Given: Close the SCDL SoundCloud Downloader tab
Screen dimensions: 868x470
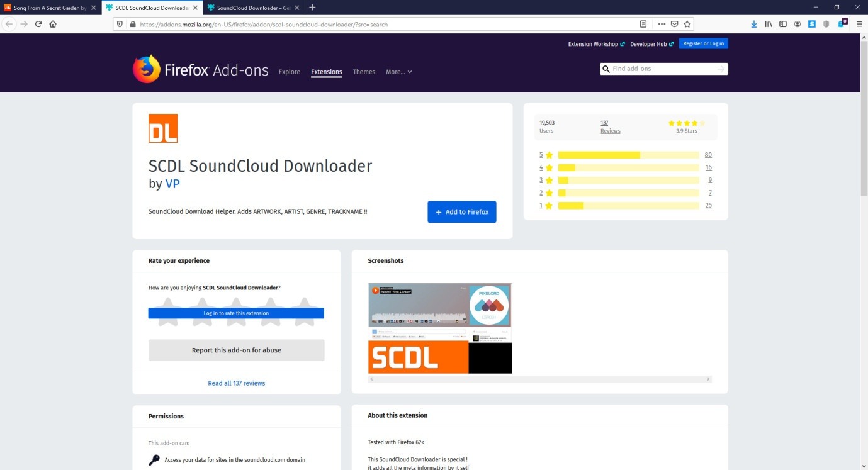Looking at the screenshot, I should (x=195, y=8).
